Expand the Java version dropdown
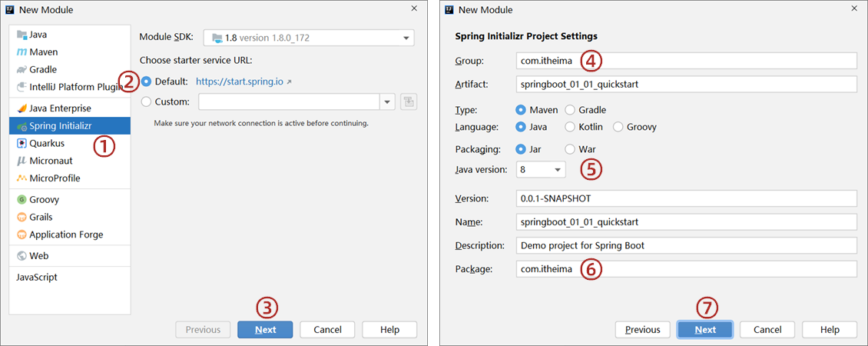This screenshot has height=346, width=868. click(x=556, y=169)
